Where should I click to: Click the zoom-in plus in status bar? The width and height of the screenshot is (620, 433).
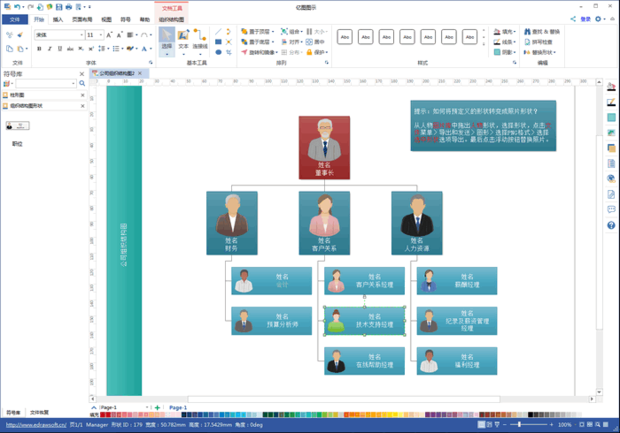[x=551, y=425]
